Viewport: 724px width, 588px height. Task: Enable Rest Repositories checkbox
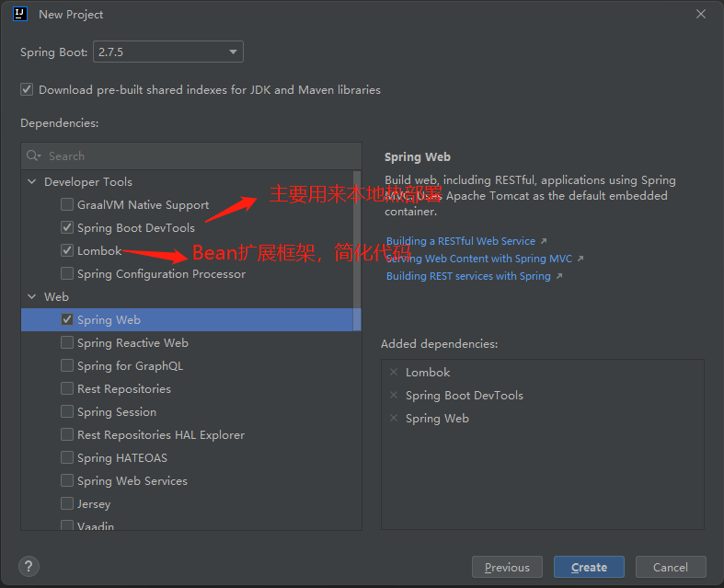67,388
